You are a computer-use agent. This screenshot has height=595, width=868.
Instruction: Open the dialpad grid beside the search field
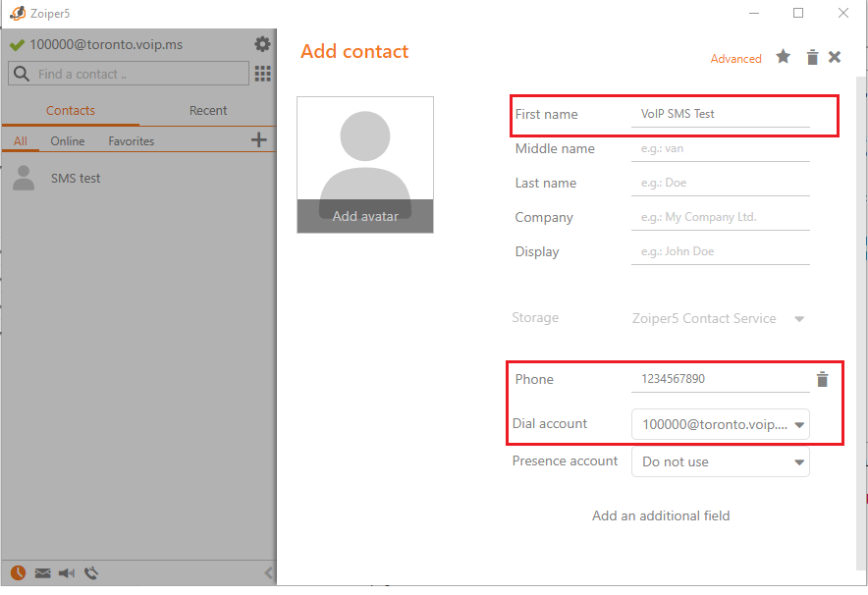coord(262,74)
